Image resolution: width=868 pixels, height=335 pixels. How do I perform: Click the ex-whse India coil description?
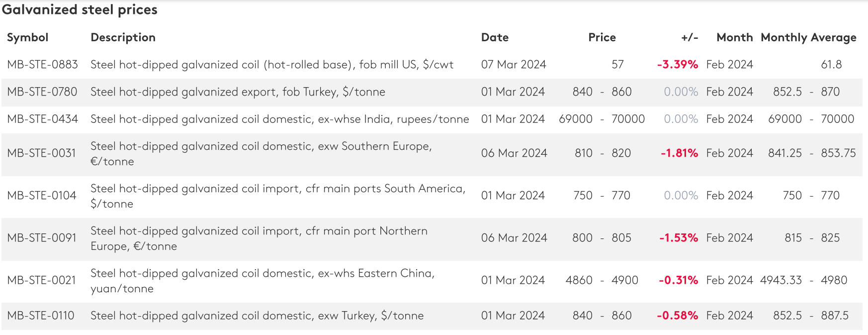click(279, 119)
